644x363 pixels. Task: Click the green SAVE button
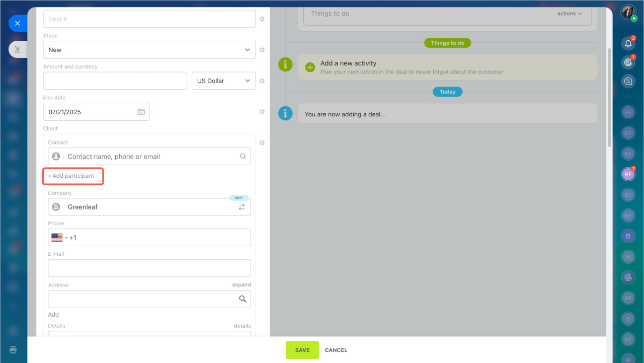[x=302, y=350]
